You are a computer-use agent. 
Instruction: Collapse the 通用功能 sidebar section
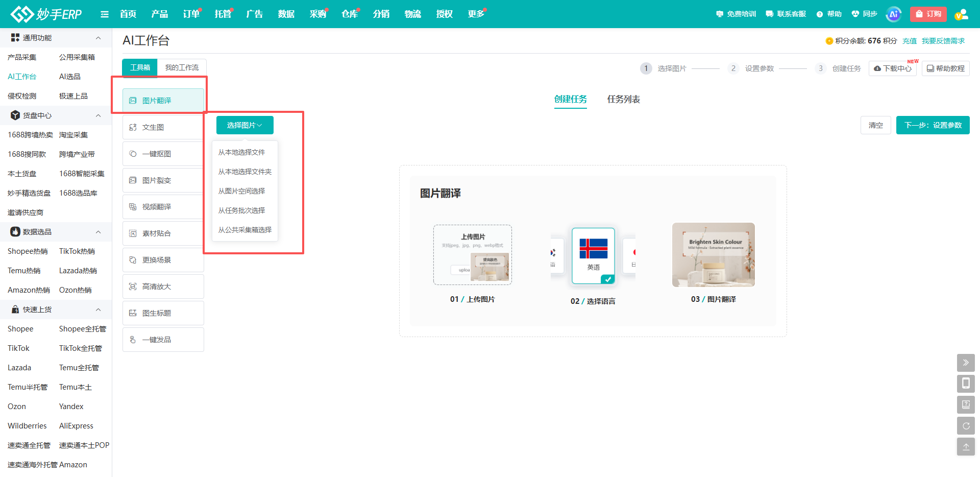pos(98,38)
